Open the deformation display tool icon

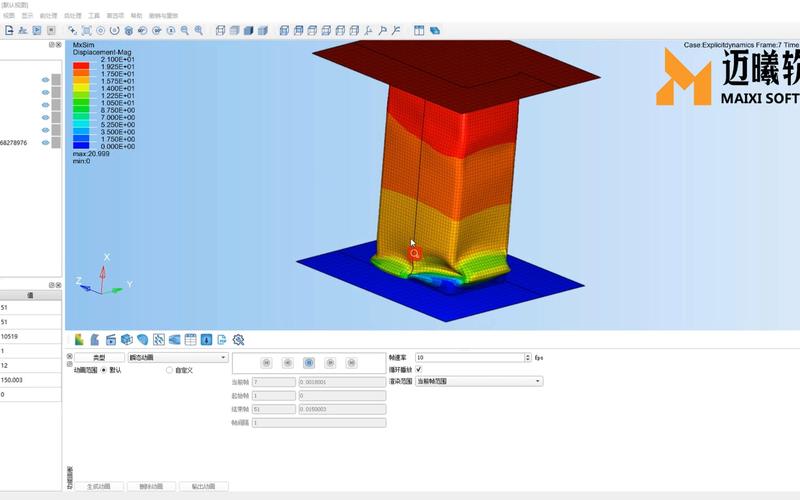(x=95, y=339)
